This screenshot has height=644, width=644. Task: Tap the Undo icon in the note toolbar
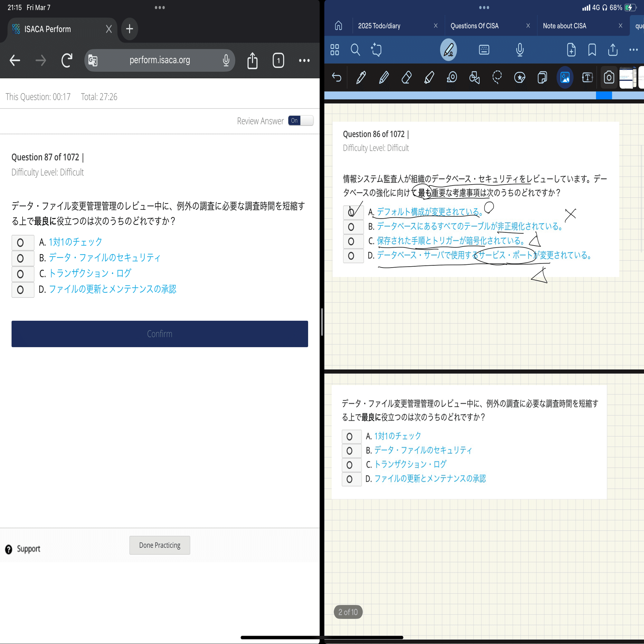click(337, 77)
